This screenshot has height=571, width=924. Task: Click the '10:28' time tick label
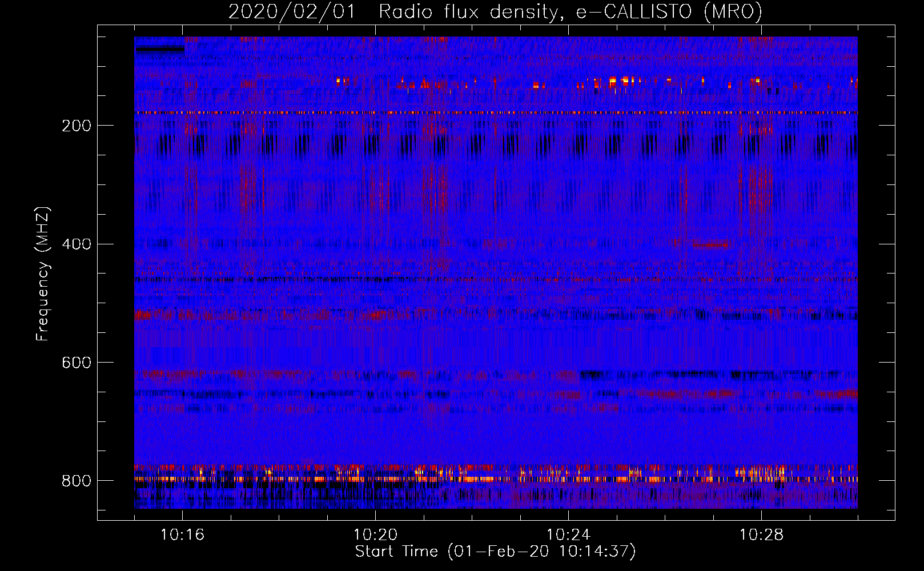761,535
